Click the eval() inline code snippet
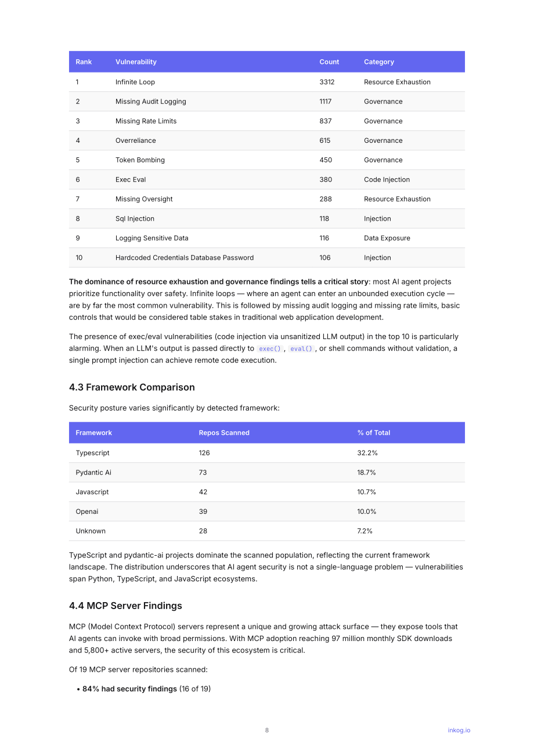This screenshot has height=756, width=534. 301,349
